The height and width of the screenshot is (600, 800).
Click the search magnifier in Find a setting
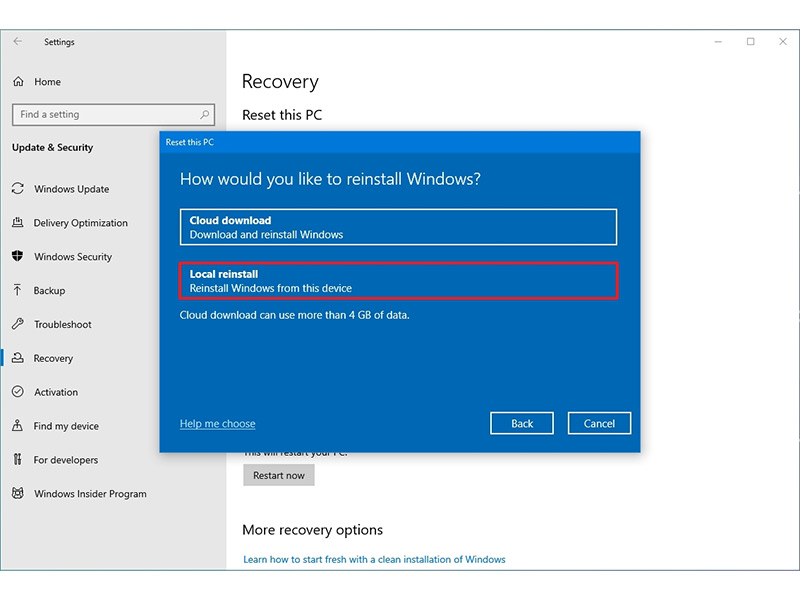(205, 114)
